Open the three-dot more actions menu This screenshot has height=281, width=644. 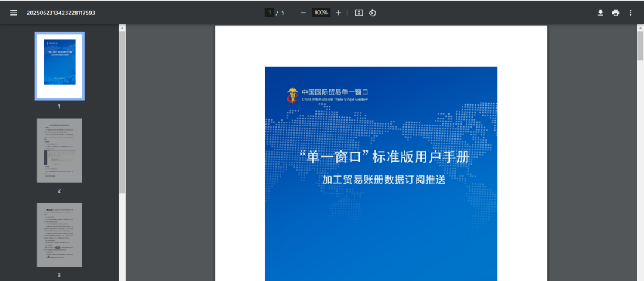(630, 13)
